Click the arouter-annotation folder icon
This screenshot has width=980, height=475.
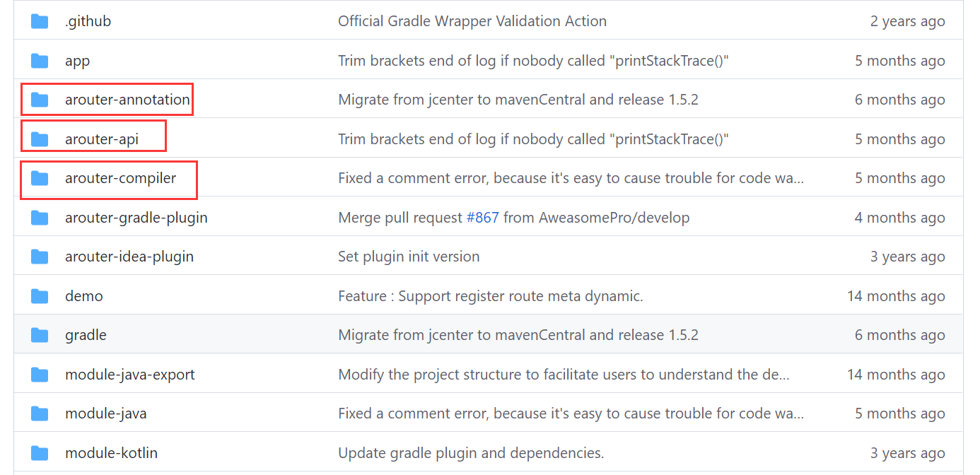click(x=40, y=100)
